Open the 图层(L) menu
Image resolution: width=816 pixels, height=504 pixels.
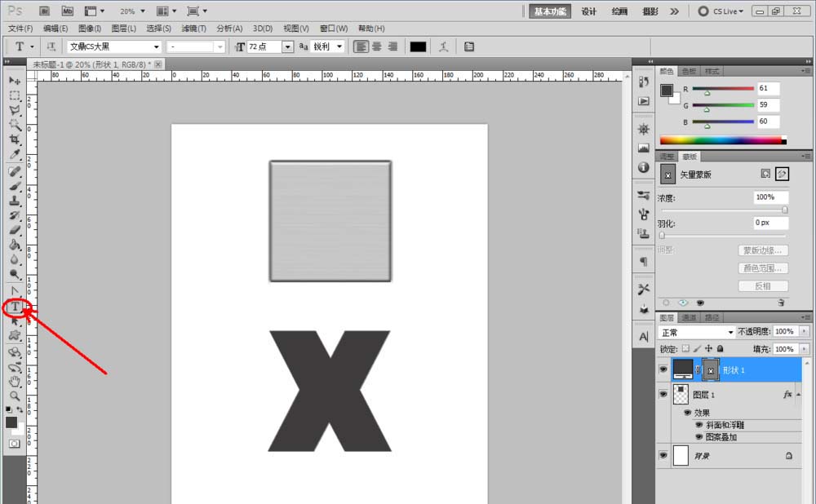coord(124,29)
